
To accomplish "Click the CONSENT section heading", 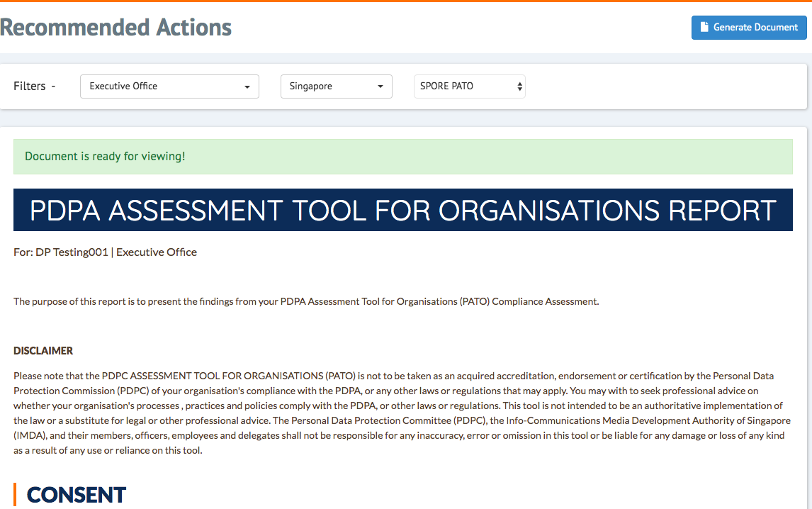I will click(76, 496).
